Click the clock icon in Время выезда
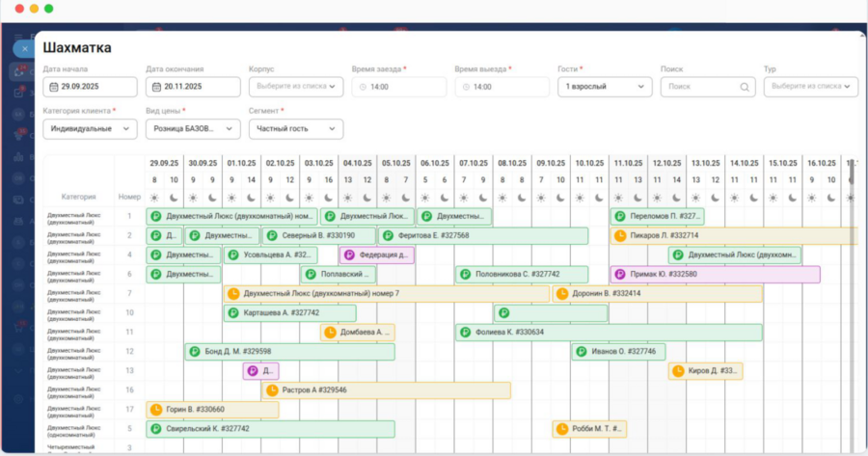Screen dimensions: 868x456 (466, 87)
